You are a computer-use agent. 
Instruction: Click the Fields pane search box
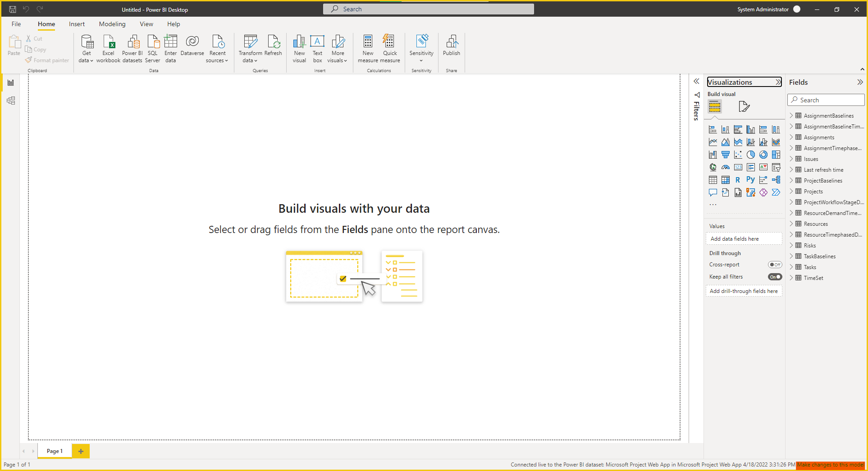pos(826,100)
